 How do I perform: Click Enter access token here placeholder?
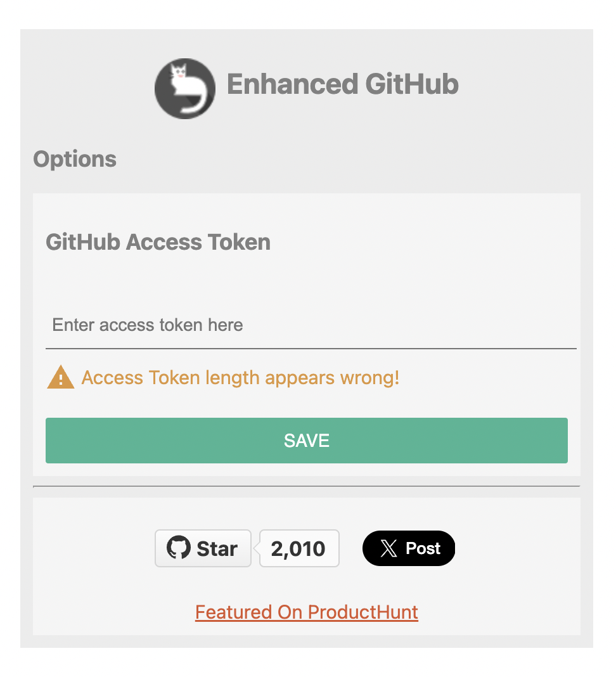click(147, 325)
